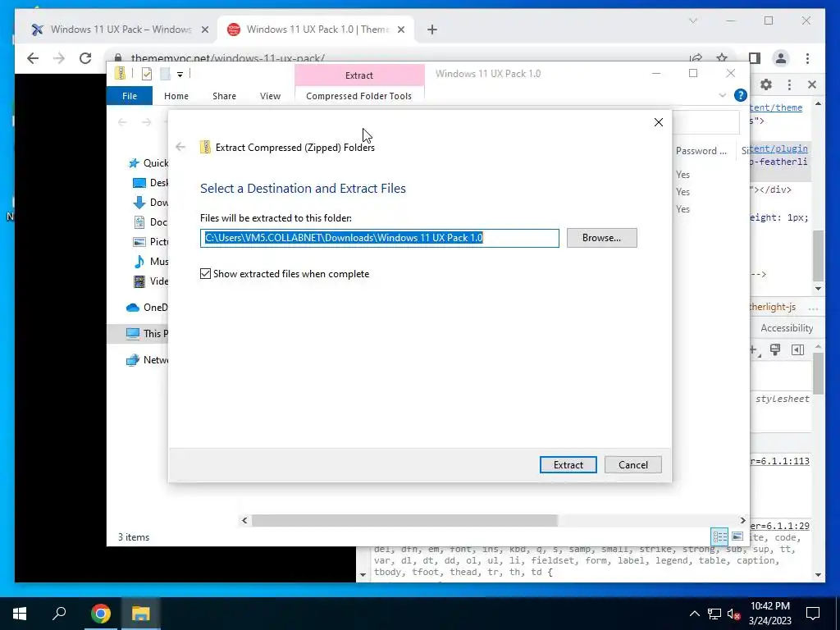The width and height of the screenshot is (840, 630).
Task: Open Desktop in navigation pane
Action: [x=150, y=183]
